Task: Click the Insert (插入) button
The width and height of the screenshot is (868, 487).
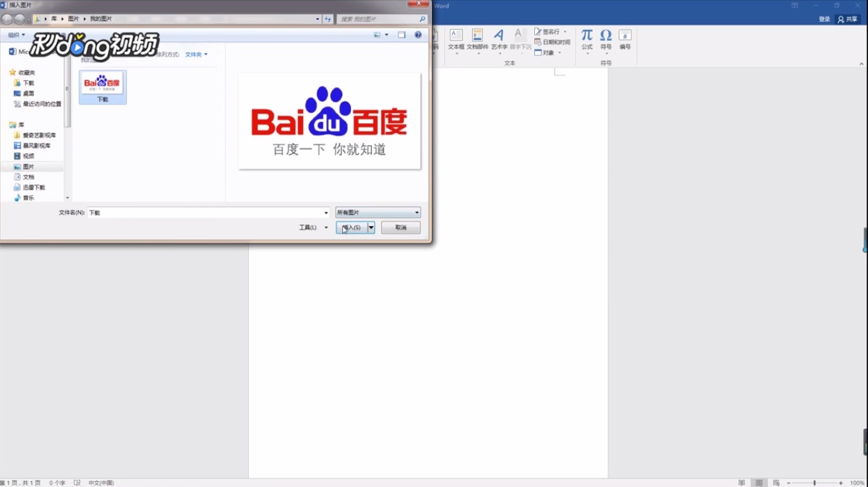Action: point(351,227)
